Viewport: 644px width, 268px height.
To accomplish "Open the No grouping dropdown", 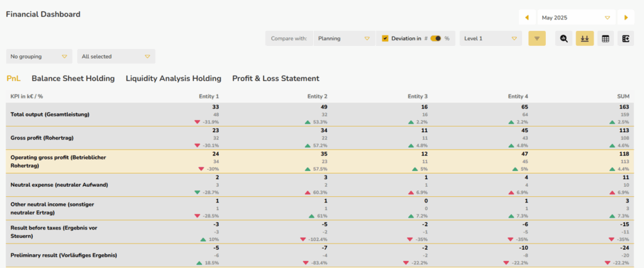I will (x=39, y=57).
